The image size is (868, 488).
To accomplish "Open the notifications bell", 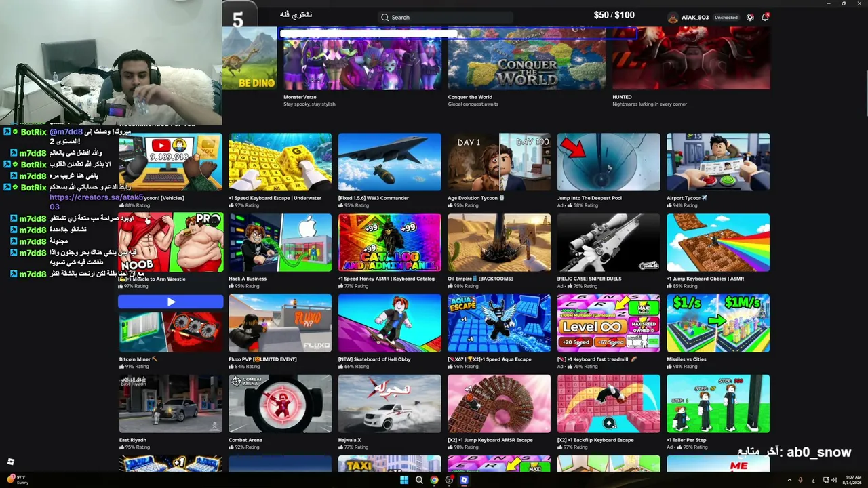I will 765,17.
